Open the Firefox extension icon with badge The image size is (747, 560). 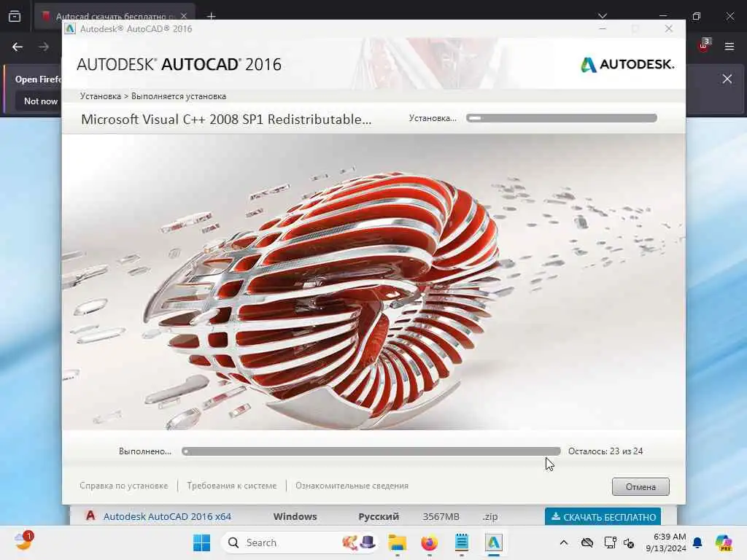pos(703,46)
